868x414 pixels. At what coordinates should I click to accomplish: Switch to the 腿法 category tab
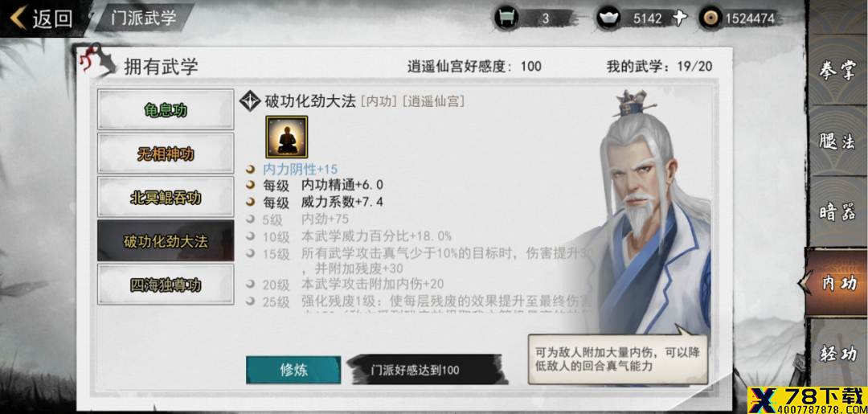pos(837,141)
